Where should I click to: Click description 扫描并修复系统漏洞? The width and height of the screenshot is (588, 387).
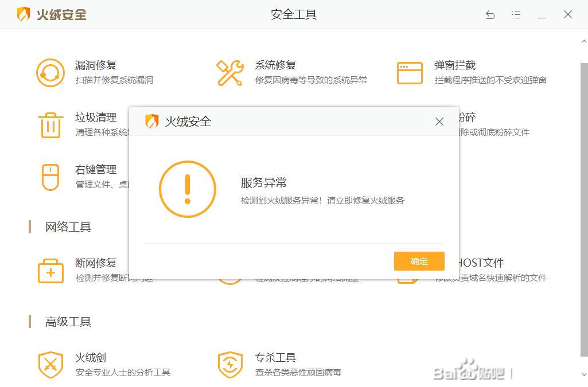click(x=114, y=80)
